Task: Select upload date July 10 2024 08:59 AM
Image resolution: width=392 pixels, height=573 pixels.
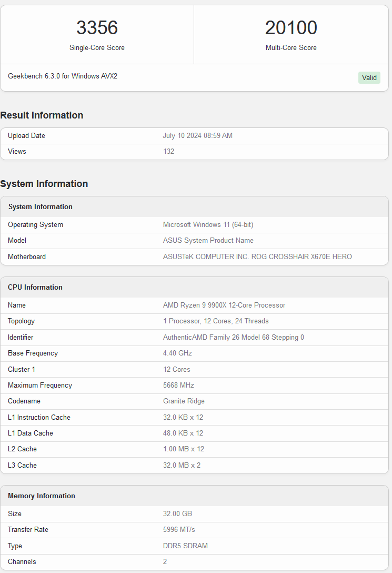Action: (197, 135)
